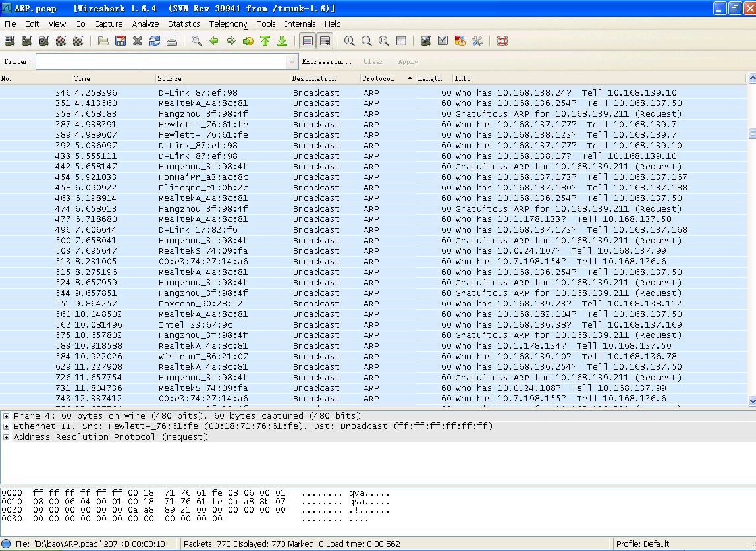Expand the Address Resolution Protocol node

(6, 437)
